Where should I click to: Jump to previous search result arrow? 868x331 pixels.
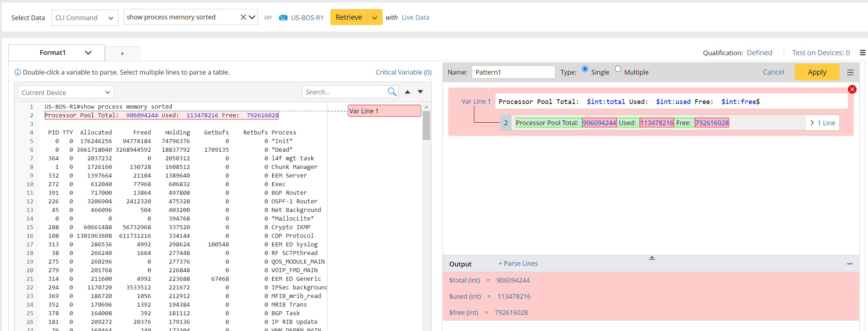point(407,92)
